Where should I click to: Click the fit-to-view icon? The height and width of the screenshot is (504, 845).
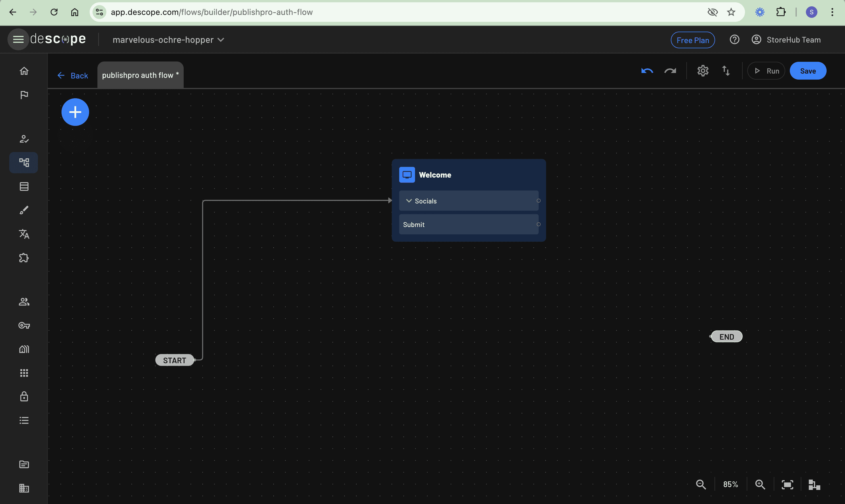[x=787, y=484]
